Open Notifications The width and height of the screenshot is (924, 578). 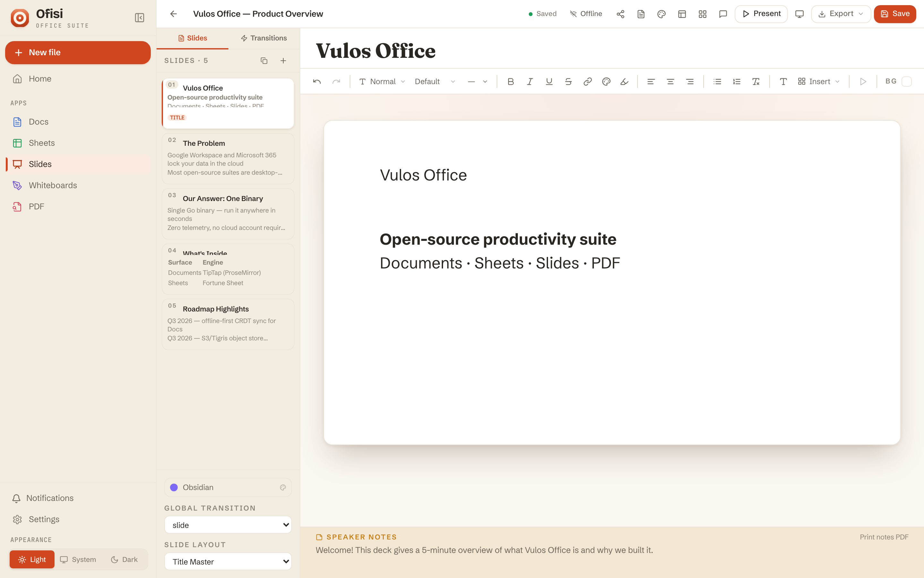(78, 498)
